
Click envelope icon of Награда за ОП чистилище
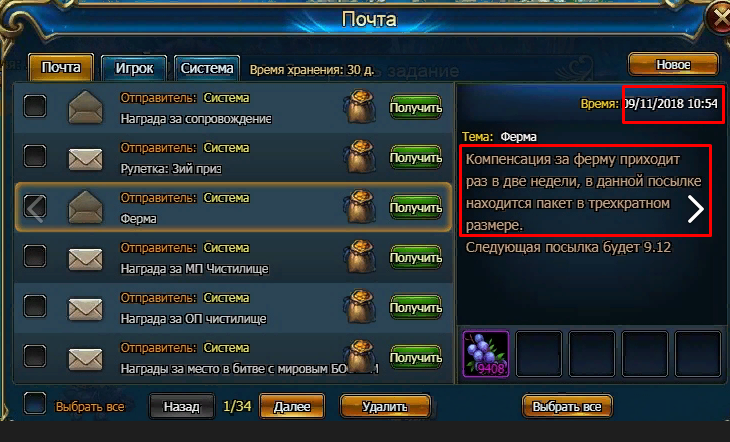[85, 309]
